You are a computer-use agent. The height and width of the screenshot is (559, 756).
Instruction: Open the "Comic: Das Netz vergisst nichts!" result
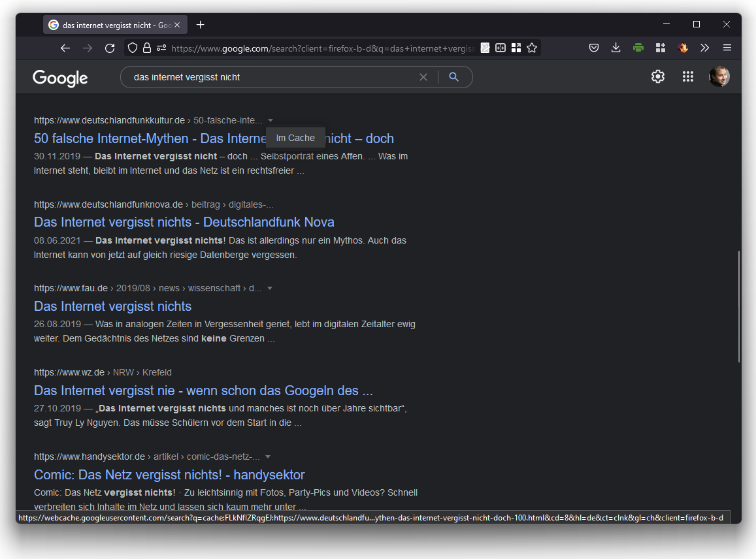click(169, 475)
